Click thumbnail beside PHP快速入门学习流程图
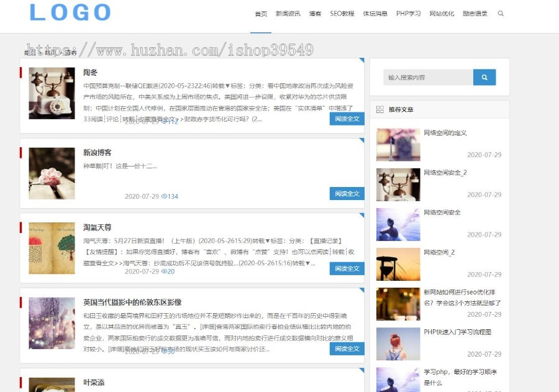 pyautogui.click(x=398, y=344)
